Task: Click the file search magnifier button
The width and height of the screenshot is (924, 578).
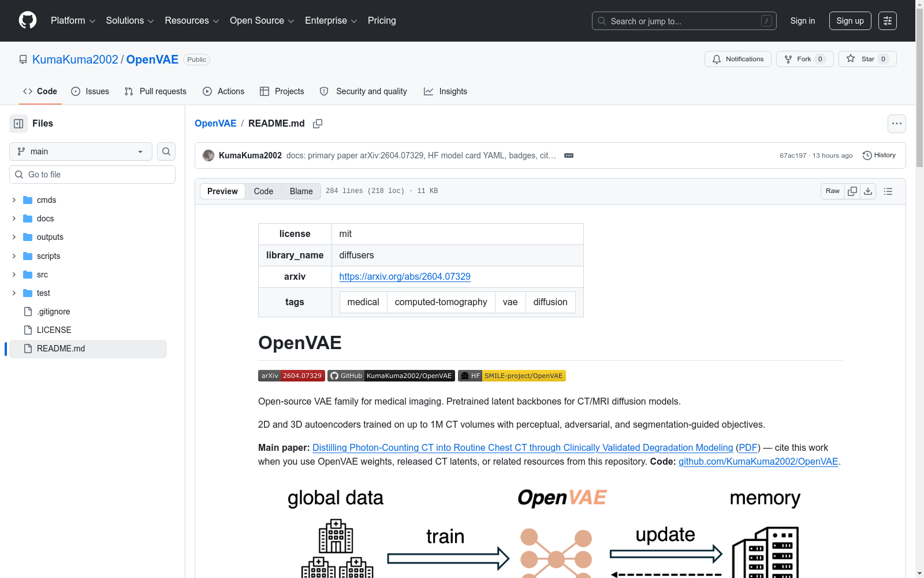Action: point(166,151)
